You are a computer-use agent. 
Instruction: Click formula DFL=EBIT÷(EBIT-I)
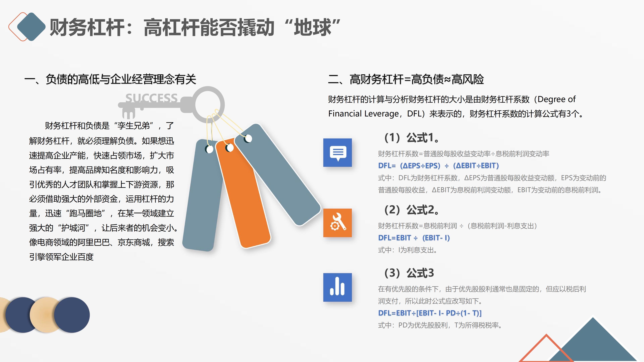[x=414, y=238]
